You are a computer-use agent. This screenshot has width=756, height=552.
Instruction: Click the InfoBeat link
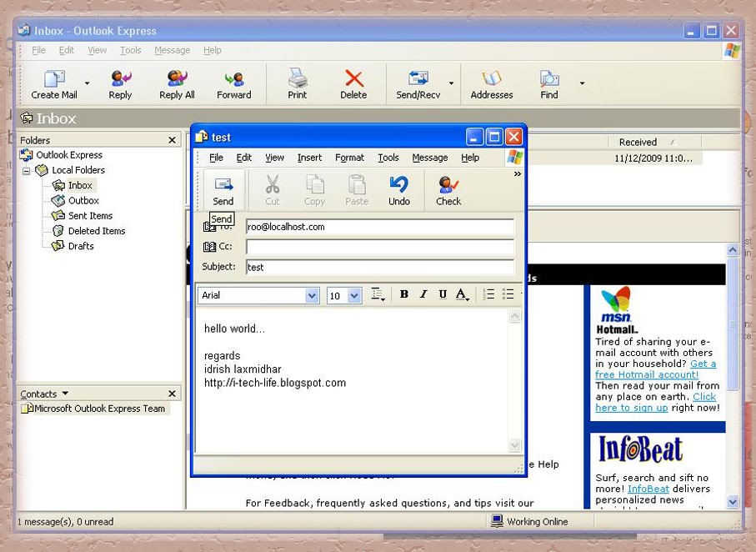point(648,489)
